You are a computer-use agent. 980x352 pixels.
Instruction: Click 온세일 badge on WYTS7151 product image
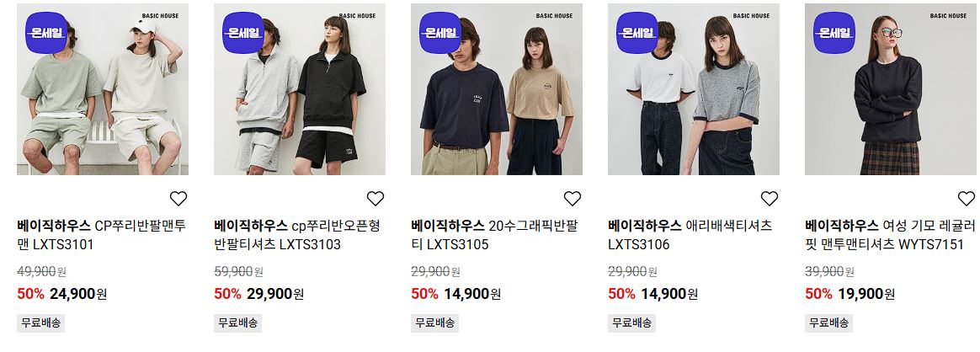834,33
